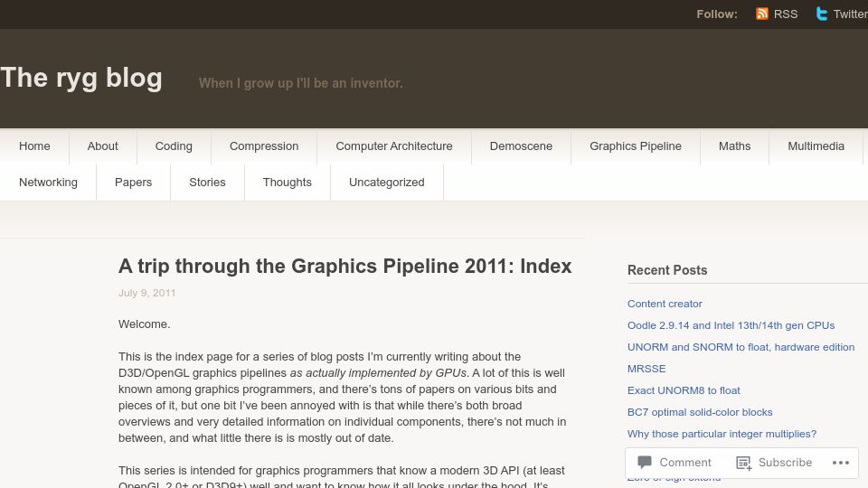Open the 'MRSSE' recent post

point(646,369)
